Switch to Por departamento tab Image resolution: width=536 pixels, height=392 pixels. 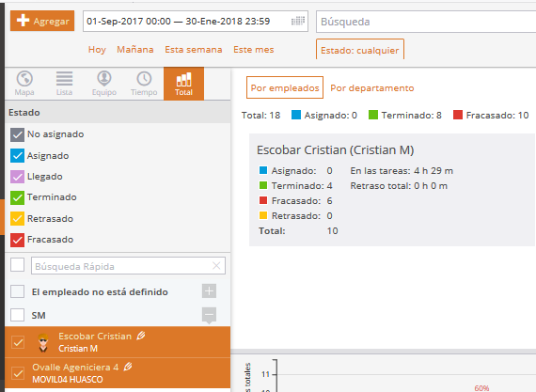(x=372, y=88)
